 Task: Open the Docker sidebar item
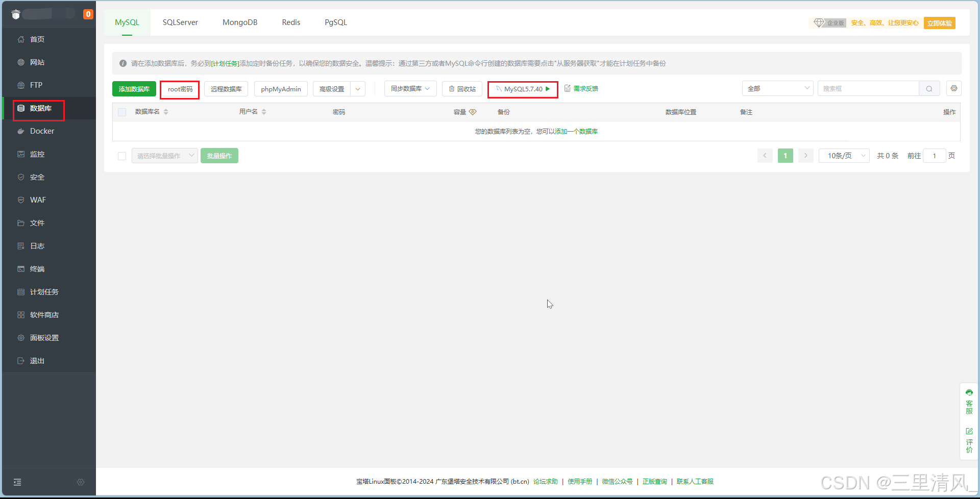tap(48, 131)
